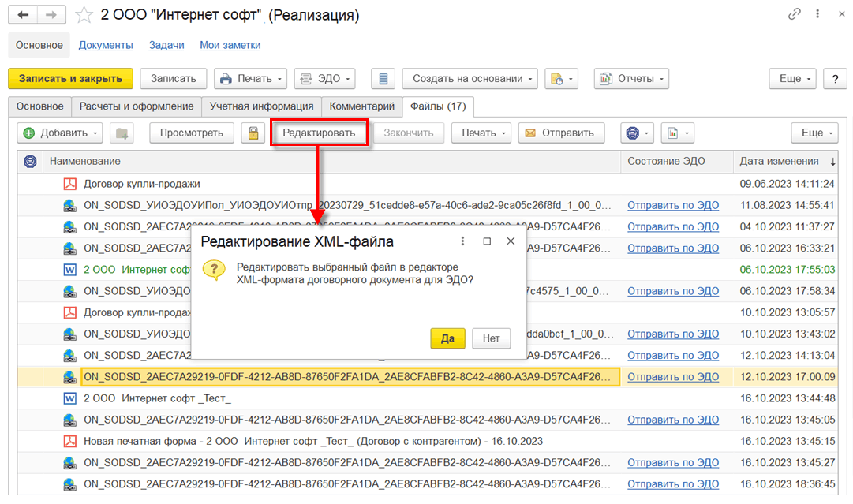
Task: Click PDF icon of first Договор купли-продажи
Action: [x=69, y=184]
